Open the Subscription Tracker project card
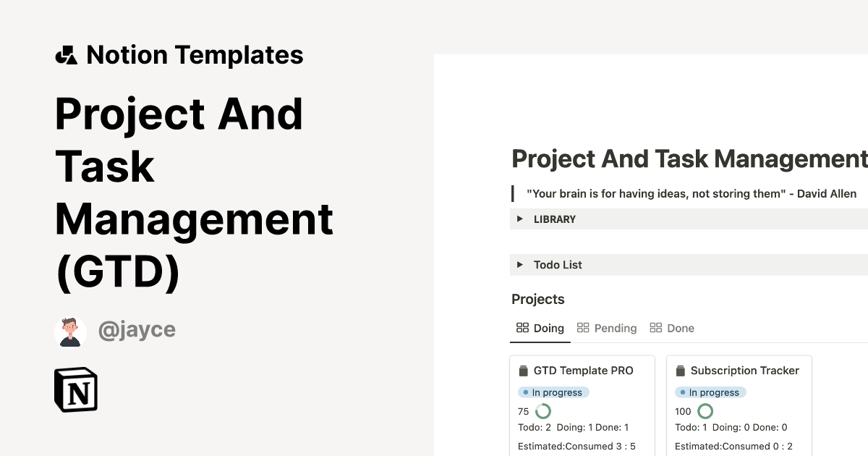 (739, 405)
